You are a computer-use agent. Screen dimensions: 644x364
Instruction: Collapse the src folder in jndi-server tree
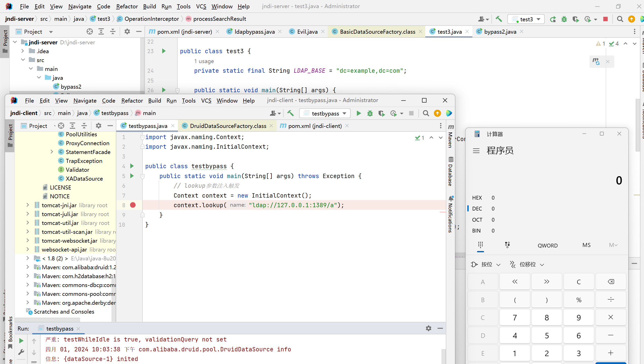click(x=23, y=60)
